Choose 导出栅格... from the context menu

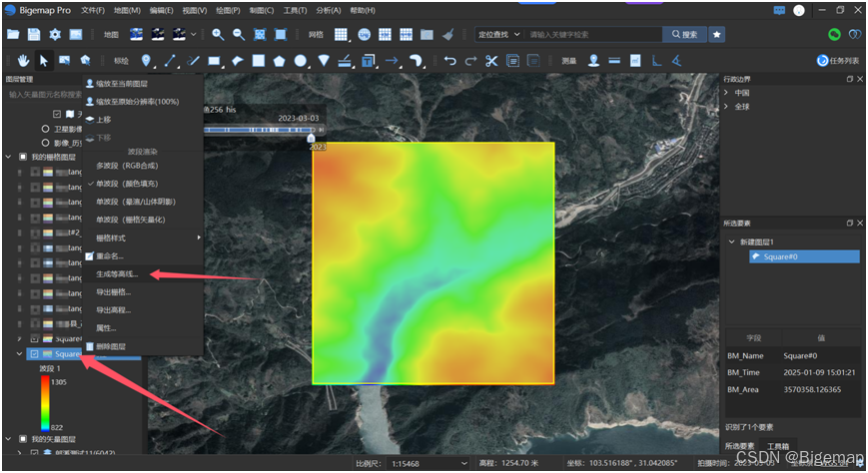[143, 292]
